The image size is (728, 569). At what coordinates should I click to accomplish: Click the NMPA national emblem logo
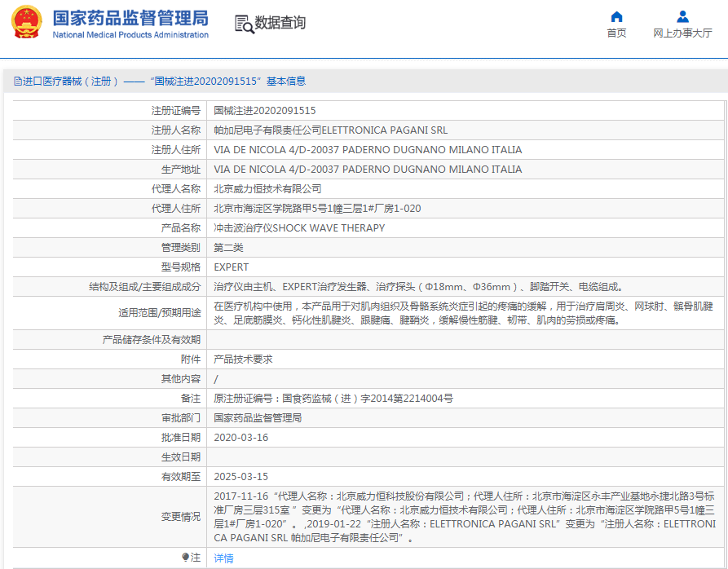point(26,22)
